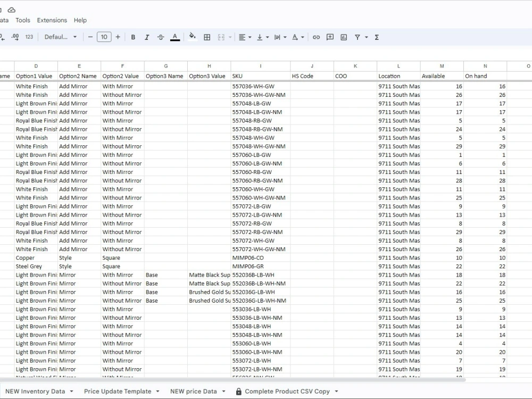Switch to Complete Product CSV Copy tab
The image size is (532, 399).
(x=287, y=391)
